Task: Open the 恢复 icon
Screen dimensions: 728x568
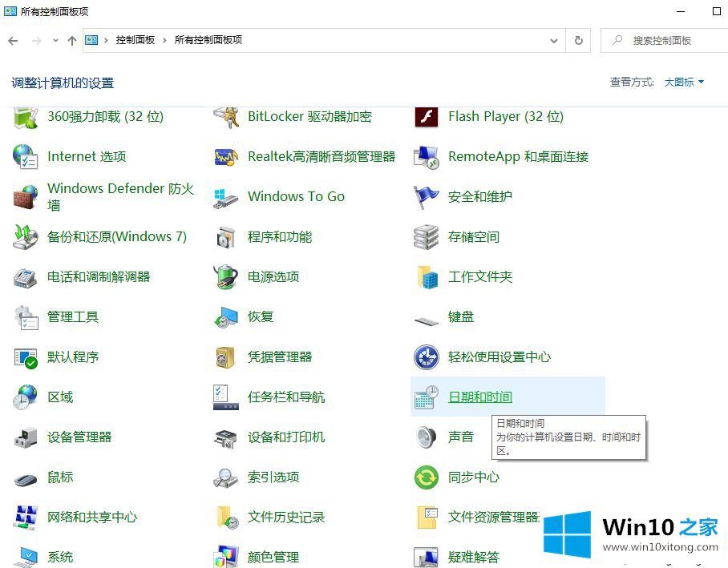Action: pos(226,317)
